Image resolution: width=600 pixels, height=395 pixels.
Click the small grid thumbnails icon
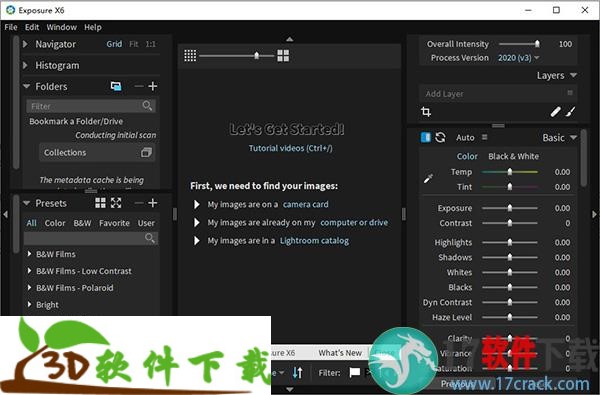[190, 56]
